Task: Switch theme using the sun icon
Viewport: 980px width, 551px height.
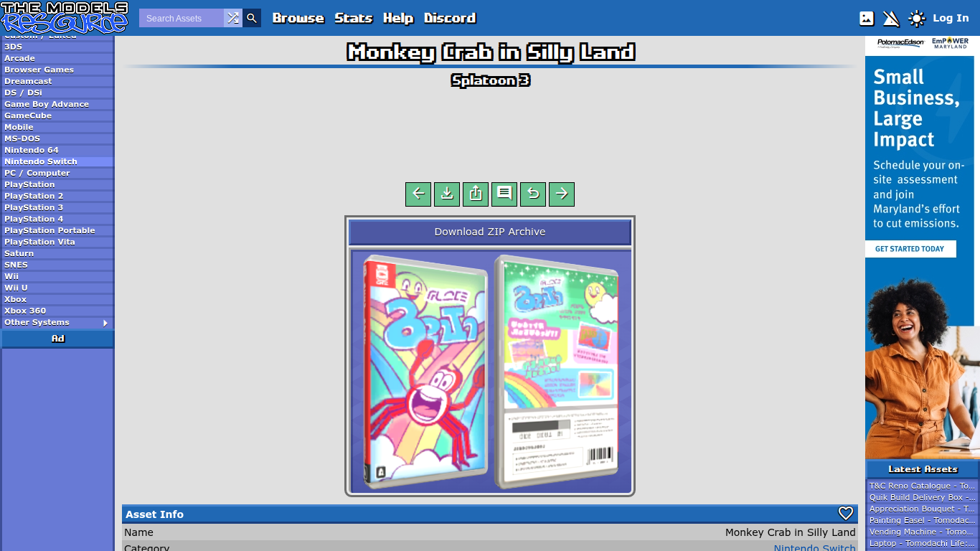Action: coord(917,19)
